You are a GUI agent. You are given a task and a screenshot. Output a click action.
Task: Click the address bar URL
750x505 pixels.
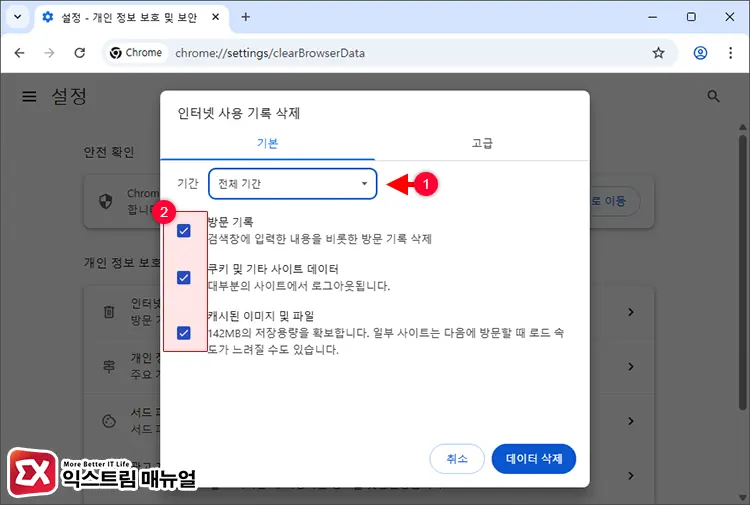click(270, 53)
